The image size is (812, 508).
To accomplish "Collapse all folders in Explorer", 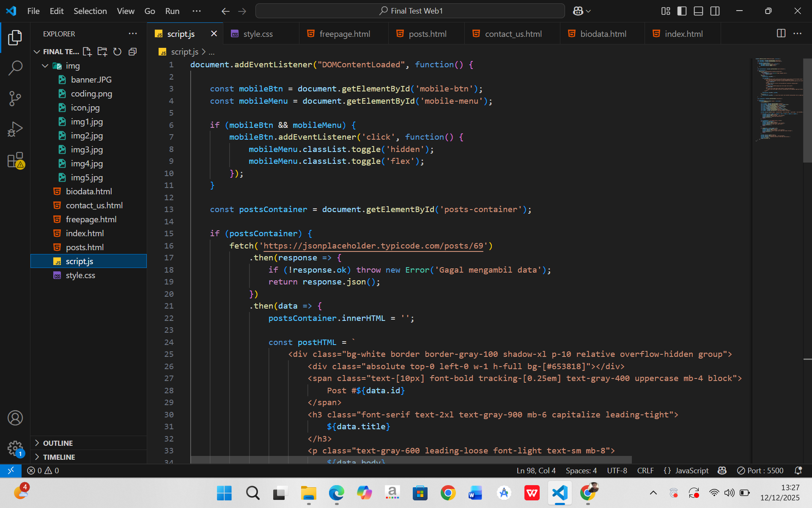I will click(133, 52).
